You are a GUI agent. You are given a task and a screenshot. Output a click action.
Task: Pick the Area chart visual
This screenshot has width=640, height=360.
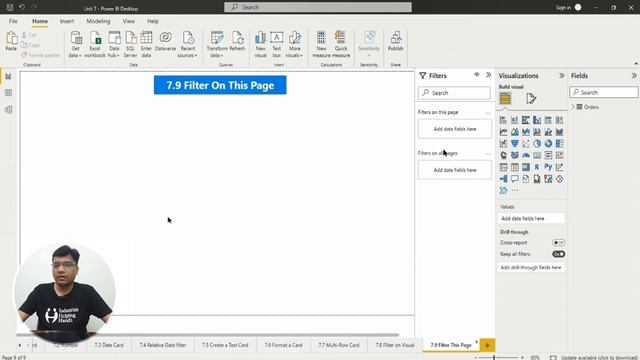pyautogui.click(x=515, y=132)
